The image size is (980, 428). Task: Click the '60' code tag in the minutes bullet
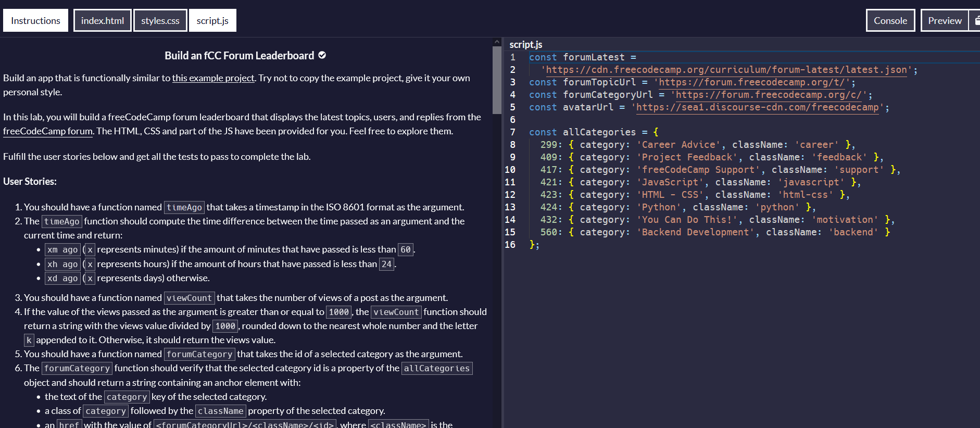tap(406, 250)
